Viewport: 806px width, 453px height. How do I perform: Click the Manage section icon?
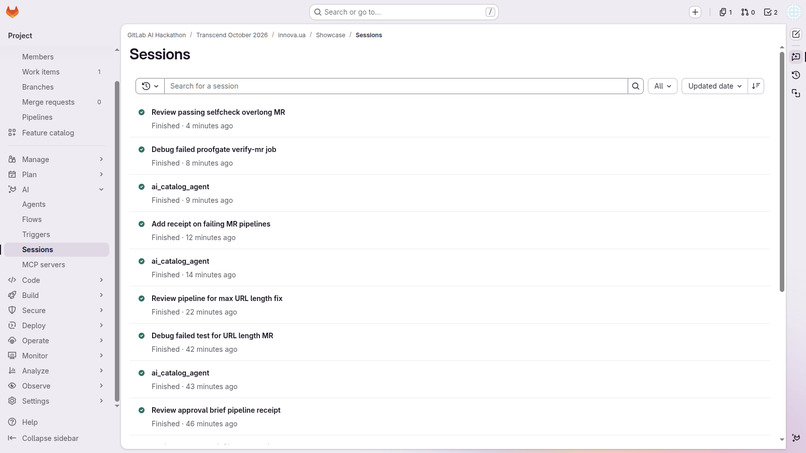click(x=12, y=159)
